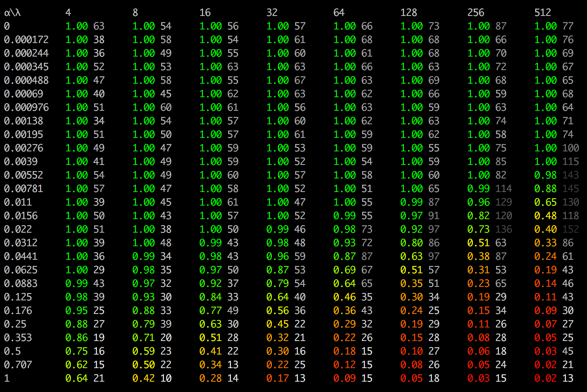This screenshot has width=587, height=392.
Task: Click row label 0.000488
Action: point(26,80)
